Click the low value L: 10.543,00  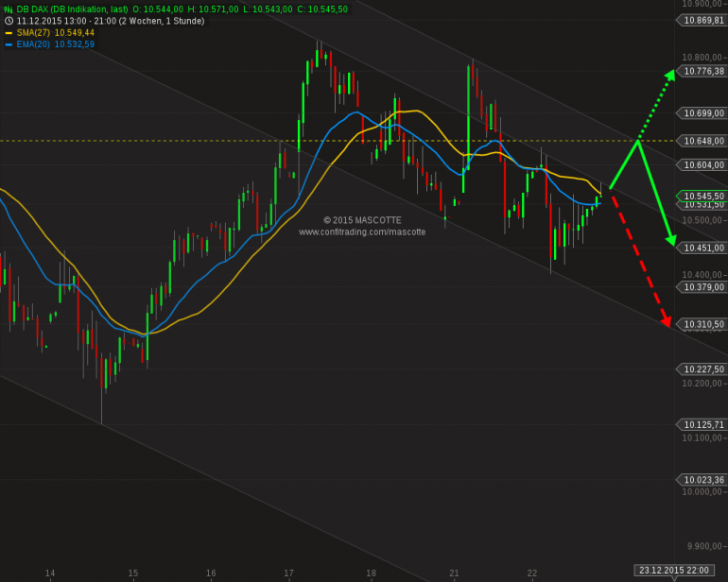click(268, 9)
